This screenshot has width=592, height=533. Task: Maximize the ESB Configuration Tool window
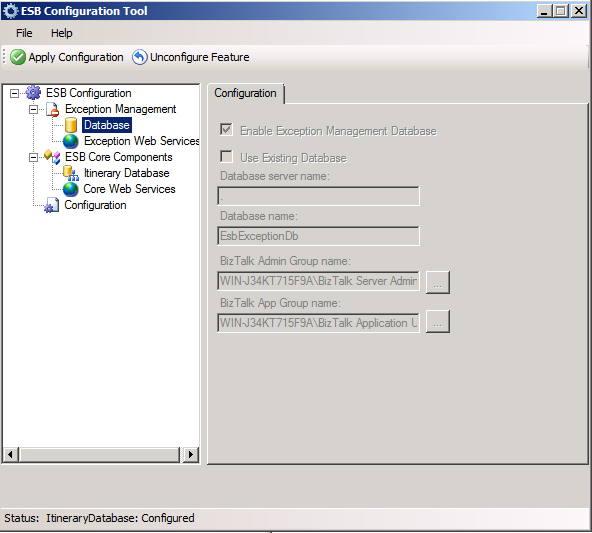[561, 11]
